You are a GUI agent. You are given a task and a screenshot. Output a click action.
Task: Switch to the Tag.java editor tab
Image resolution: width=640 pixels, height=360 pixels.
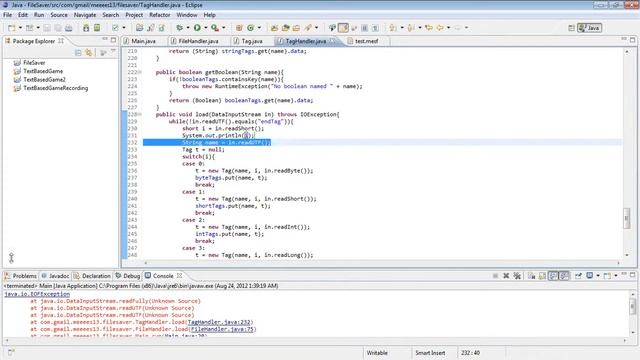coord(251,41)
